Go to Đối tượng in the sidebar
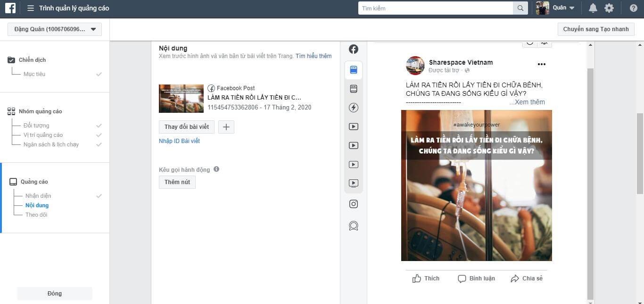The width and height of the screenshot is (644, 304). [36, 126]
